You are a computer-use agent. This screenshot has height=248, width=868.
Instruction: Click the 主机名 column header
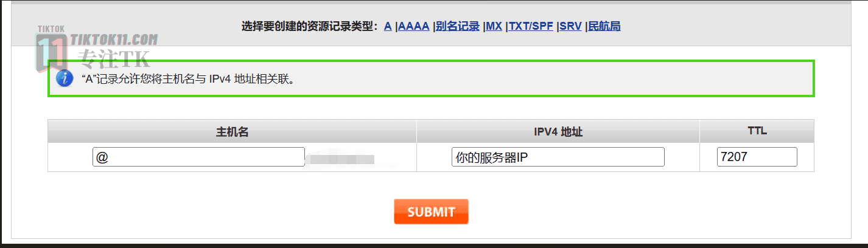click(232, 131)
